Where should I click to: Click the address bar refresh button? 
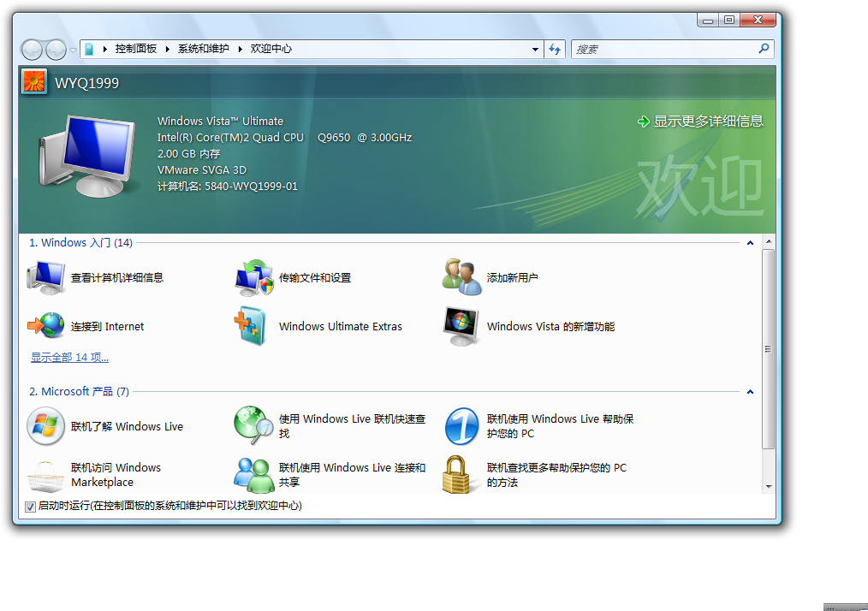point(555,49)
